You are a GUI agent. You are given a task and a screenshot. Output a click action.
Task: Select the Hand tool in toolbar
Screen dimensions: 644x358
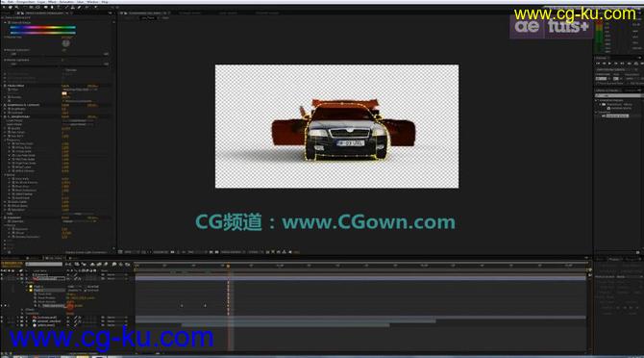click(11, 7)
